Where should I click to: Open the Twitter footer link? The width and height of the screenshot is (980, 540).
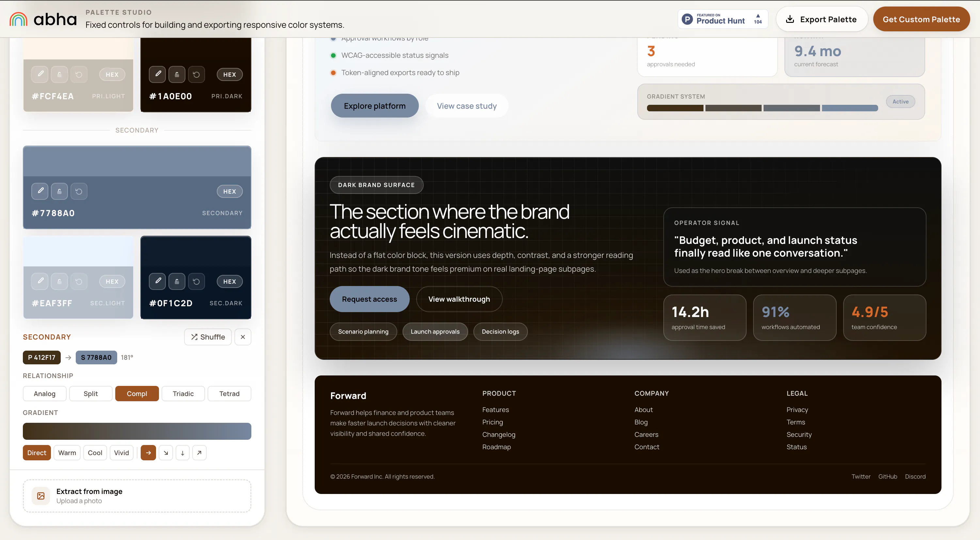[861, 476]
